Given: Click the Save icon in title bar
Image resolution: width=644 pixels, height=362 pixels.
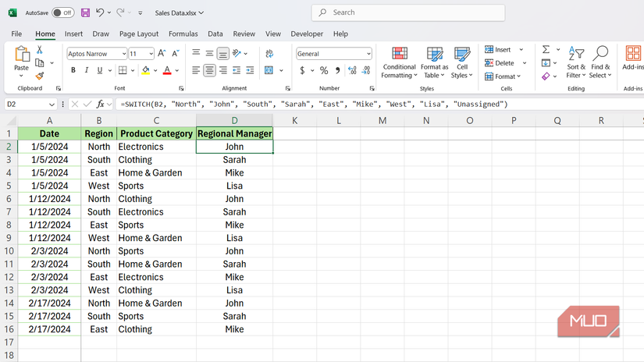Looking at the screenshot, I should [x=85, y=12].
